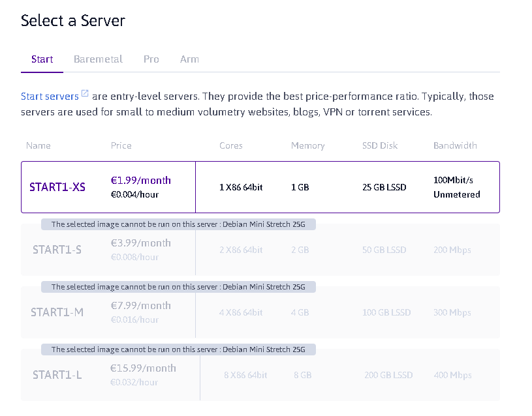The height and width of the screenshot is (416, 532).
Task: Select the START1-XS server option
Action: coord(57,187)
